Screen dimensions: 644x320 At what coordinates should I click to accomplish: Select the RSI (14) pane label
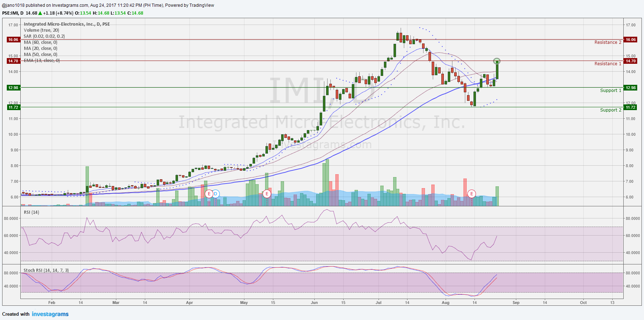pyautogui.click(x=31, y=212)
